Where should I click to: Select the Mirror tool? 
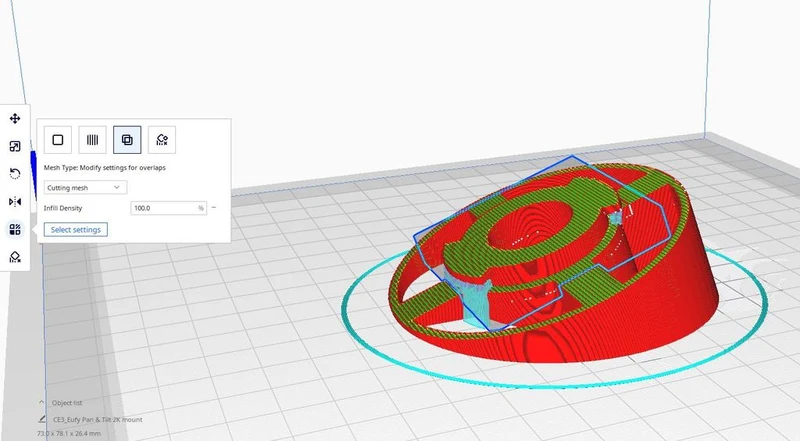coord(15,202)
